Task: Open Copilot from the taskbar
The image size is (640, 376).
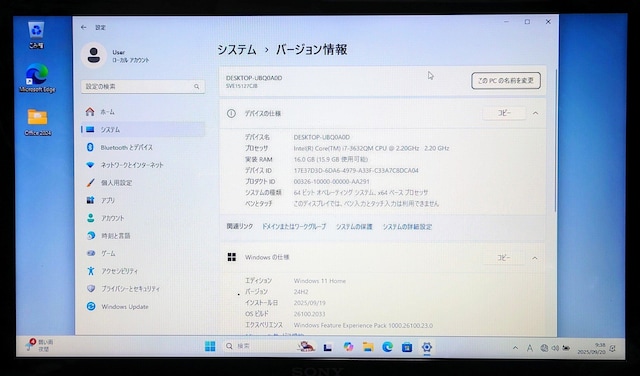Action: tap(348, 347)
